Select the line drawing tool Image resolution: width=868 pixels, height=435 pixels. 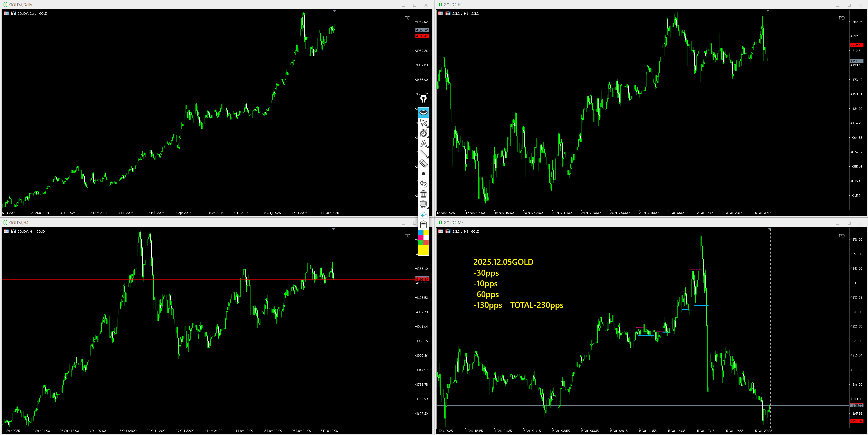coord(423,153)
